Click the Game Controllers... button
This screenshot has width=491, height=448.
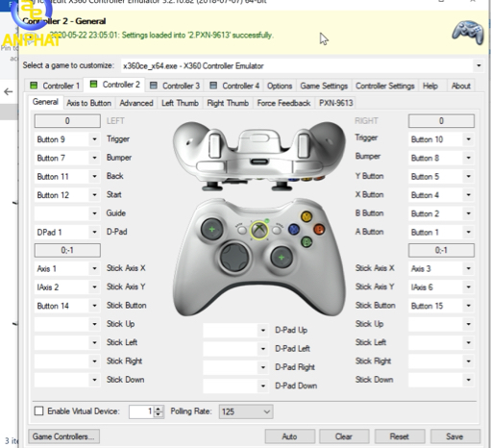coord(63,436)
